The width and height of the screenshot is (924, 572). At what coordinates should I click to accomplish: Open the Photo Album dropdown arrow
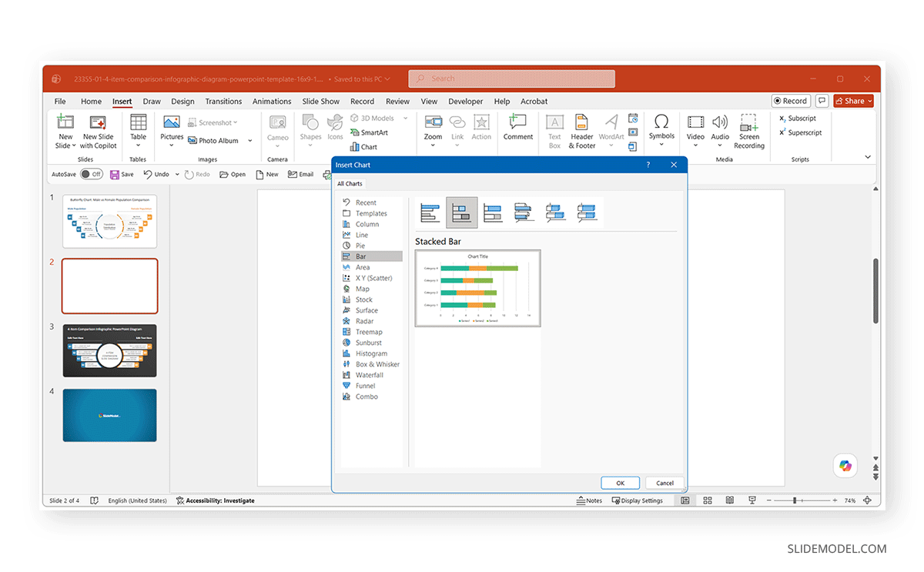[x=249, y=141]
